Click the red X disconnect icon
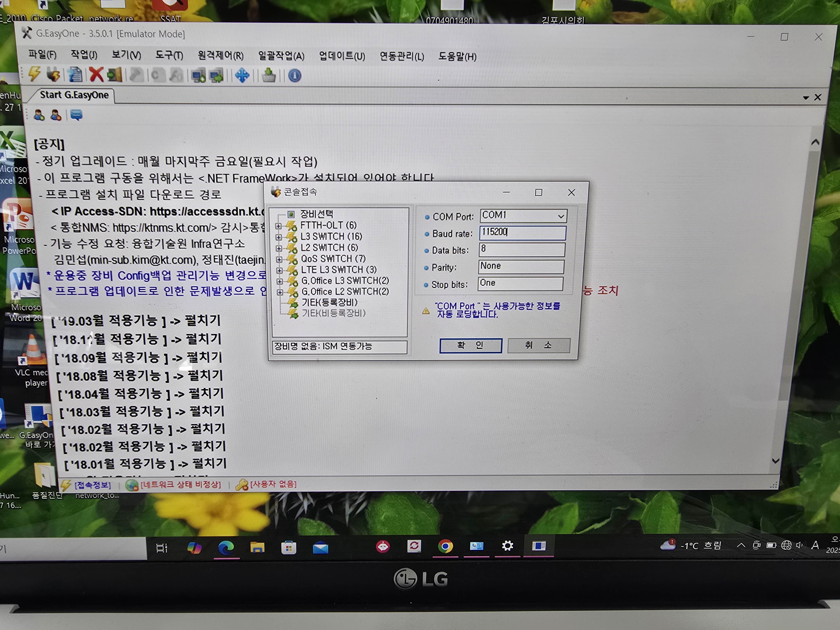840x630 pixels. pos(96,75)
